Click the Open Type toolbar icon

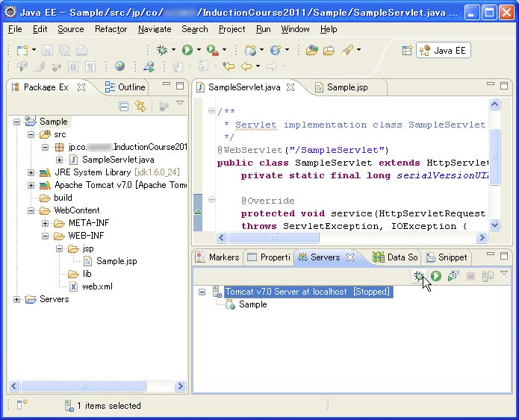point(312,50)
